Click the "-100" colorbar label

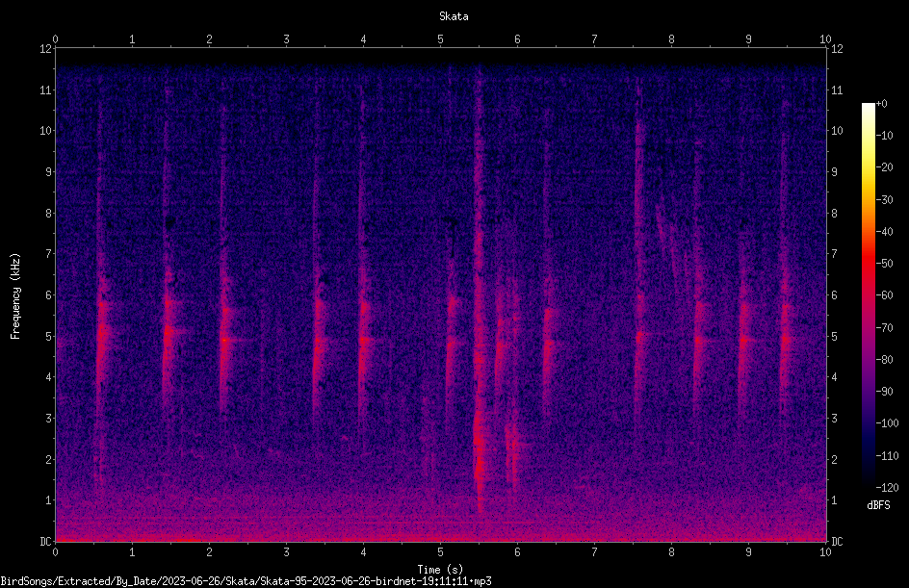tap(888, 423)
